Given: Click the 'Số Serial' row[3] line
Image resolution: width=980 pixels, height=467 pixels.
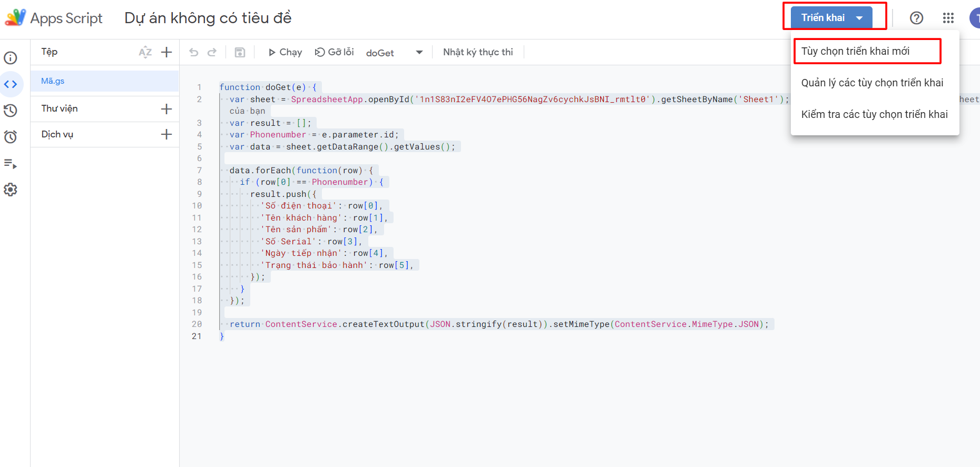Looking at the screenshot, I should pos(311,242).
